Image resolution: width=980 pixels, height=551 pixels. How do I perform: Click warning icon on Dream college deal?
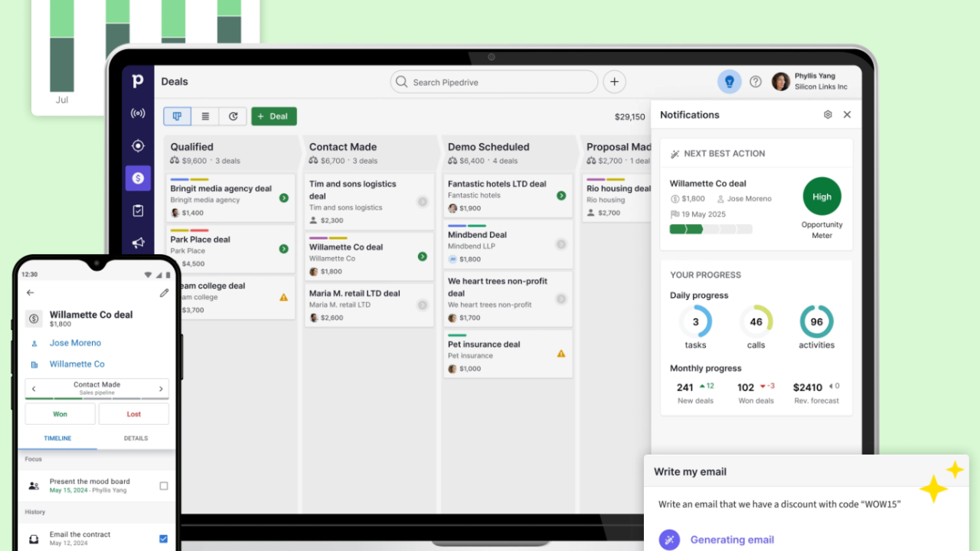click(283, 297)
